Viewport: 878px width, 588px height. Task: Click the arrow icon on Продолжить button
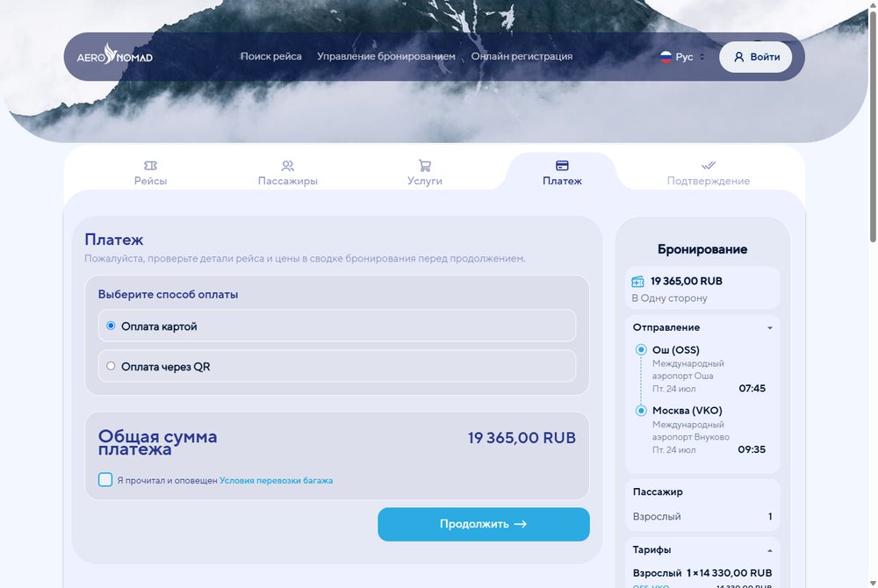(x=521, y=524)
